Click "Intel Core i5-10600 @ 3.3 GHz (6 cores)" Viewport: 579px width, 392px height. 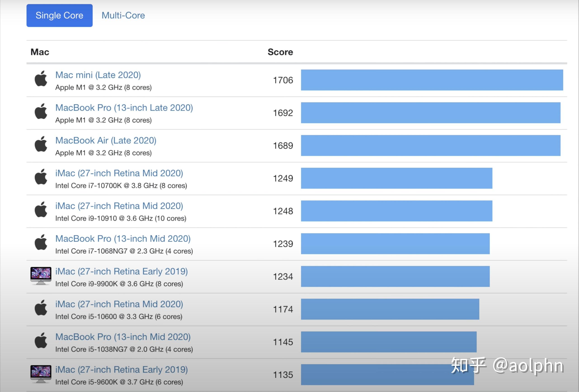(119, 317)
